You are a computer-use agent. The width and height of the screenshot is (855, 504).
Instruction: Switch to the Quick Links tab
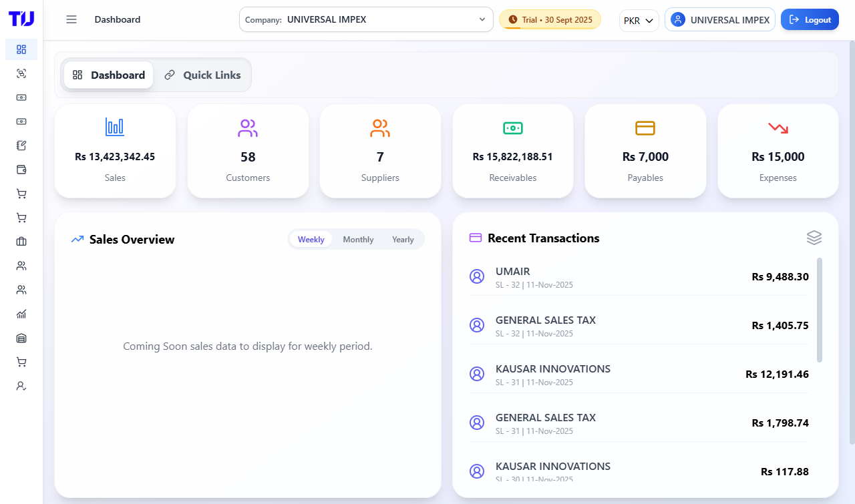pyautogui.click(x=202, y=75)
